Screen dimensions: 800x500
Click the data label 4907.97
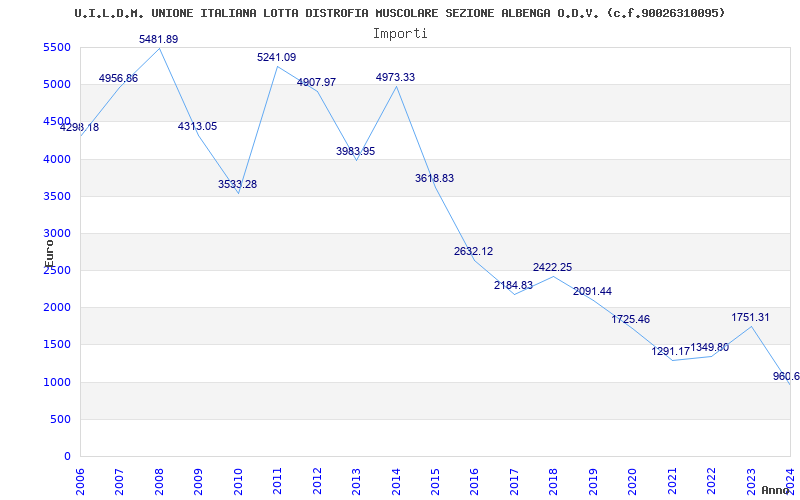point(316,82)
